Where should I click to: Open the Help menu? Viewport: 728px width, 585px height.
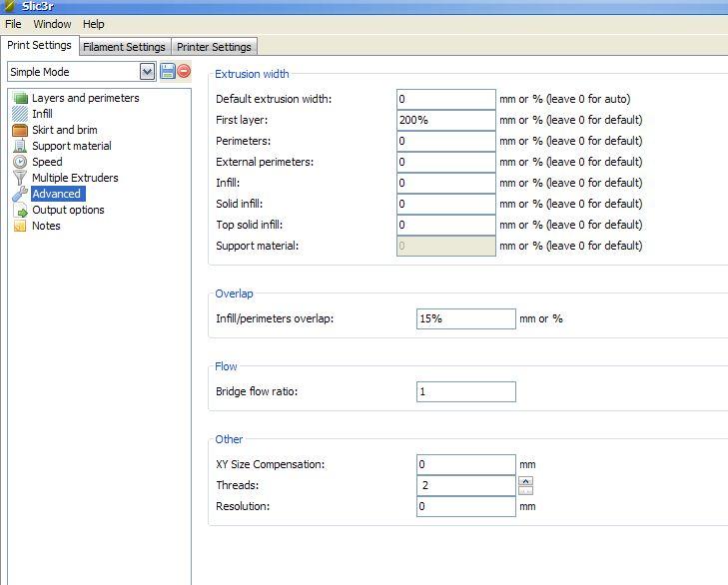click(93, 24)
